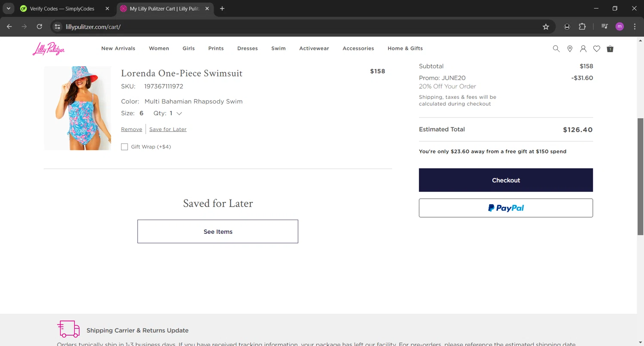The image size is (644, 346).
Task: Click the swimsuit product thumbnail
Action: tap(77, 108)
